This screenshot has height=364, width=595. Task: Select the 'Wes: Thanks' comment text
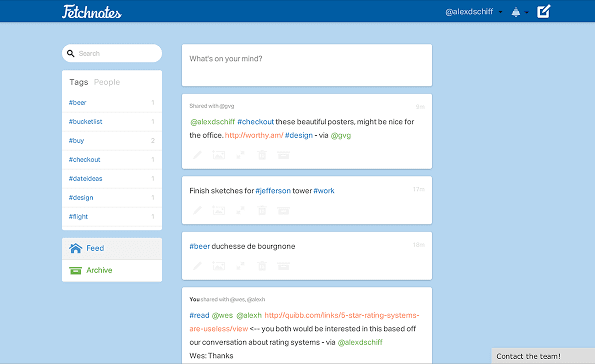pos(211,356)
